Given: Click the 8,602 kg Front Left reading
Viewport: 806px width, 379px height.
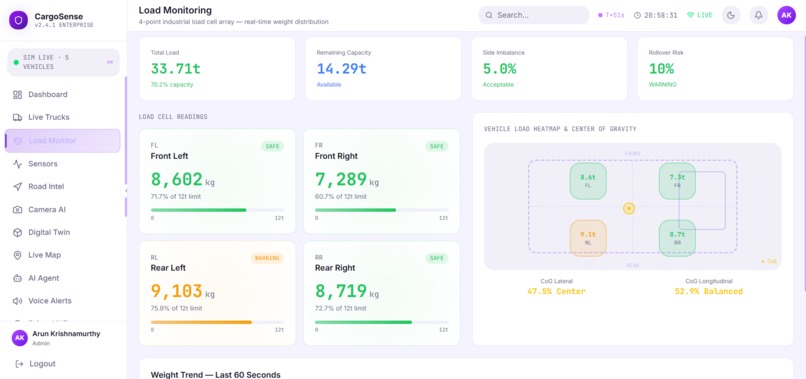Looking at the screenshot, I should (x=182, y=179).
